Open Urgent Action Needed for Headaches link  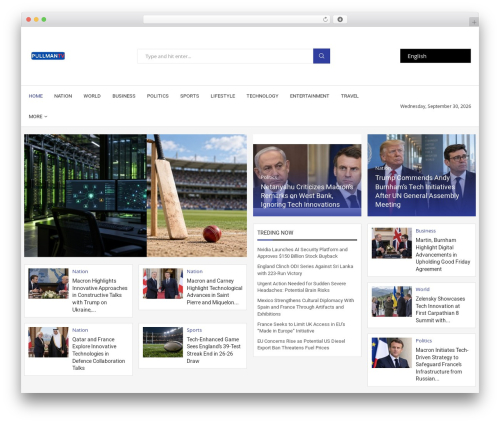click(x=301, y=287)
